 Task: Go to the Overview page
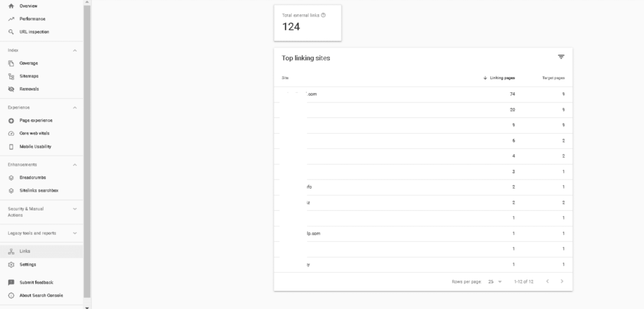point(28,6)
